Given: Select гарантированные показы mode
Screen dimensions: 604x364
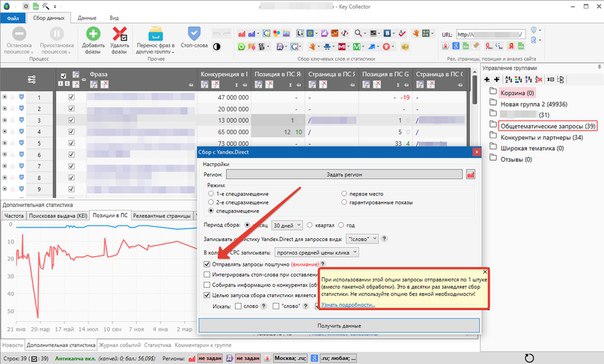Looking at the screenshot, I should pyautogui.click(x=344, y=202).
